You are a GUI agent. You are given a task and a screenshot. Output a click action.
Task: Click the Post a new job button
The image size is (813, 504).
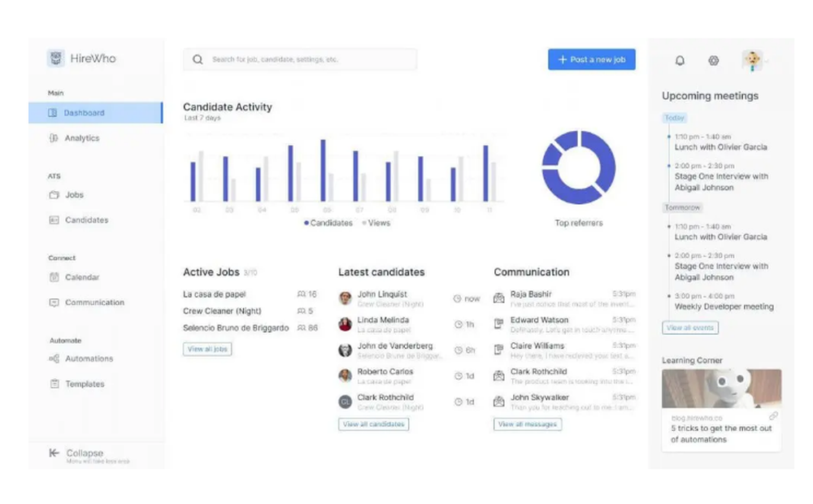(x=591, y=59)
